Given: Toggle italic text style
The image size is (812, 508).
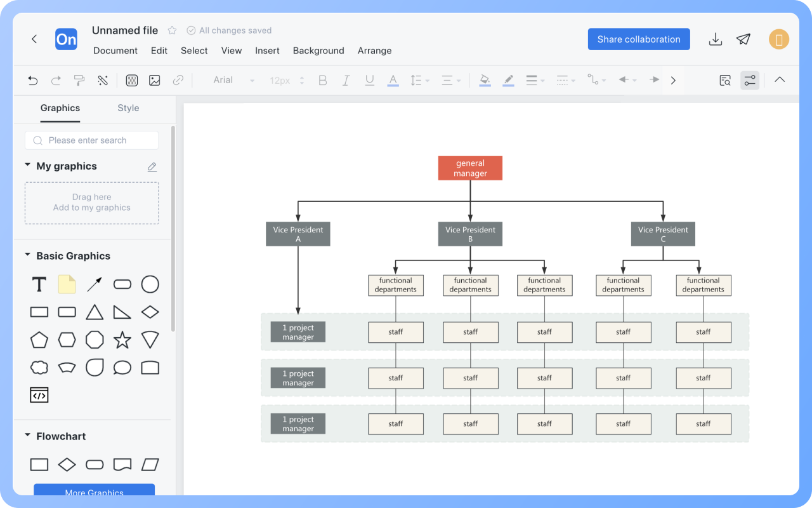Looking at the screenshot, I should tap(346, 80).
